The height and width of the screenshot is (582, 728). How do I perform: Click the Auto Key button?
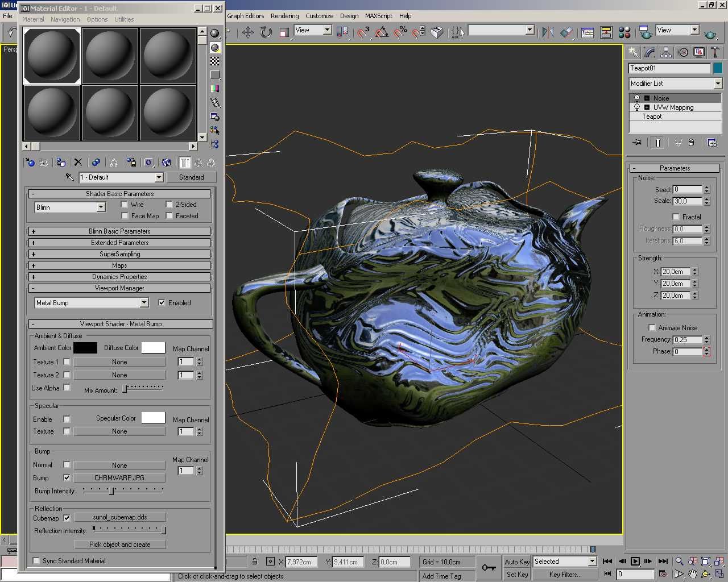pyautogui.click(x=517, y=562)
